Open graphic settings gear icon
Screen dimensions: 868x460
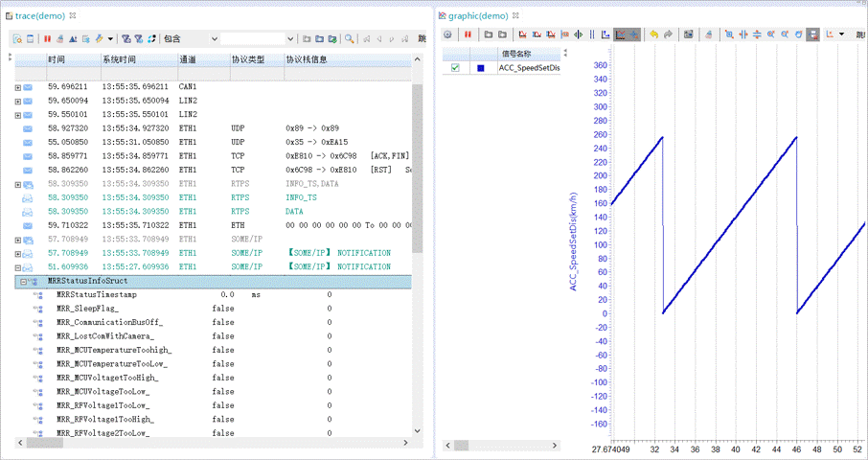pos(447,34)
